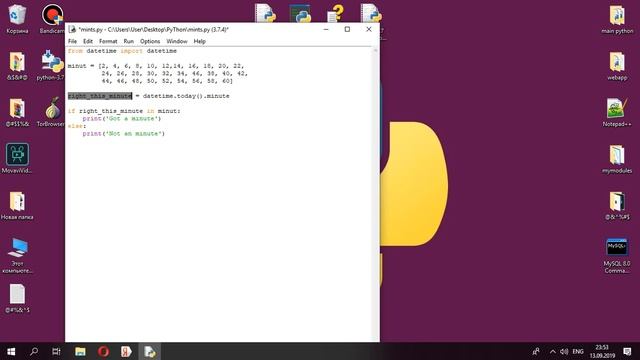Open the Format menu
Screen dimensions: 640x360
click(x=108, y=41)
